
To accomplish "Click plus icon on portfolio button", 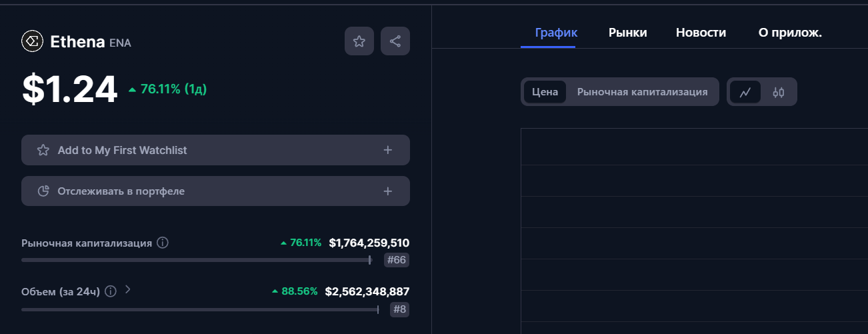I will coord(388,191).
